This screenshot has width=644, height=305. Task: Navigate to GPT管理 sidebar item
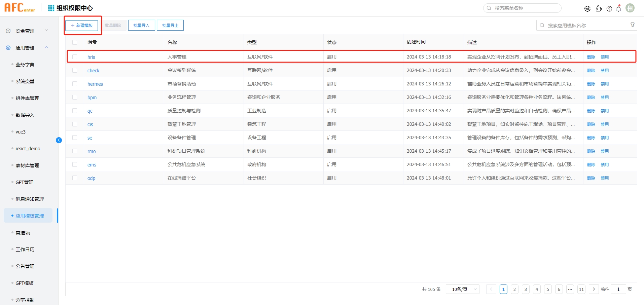coord(25,182)
